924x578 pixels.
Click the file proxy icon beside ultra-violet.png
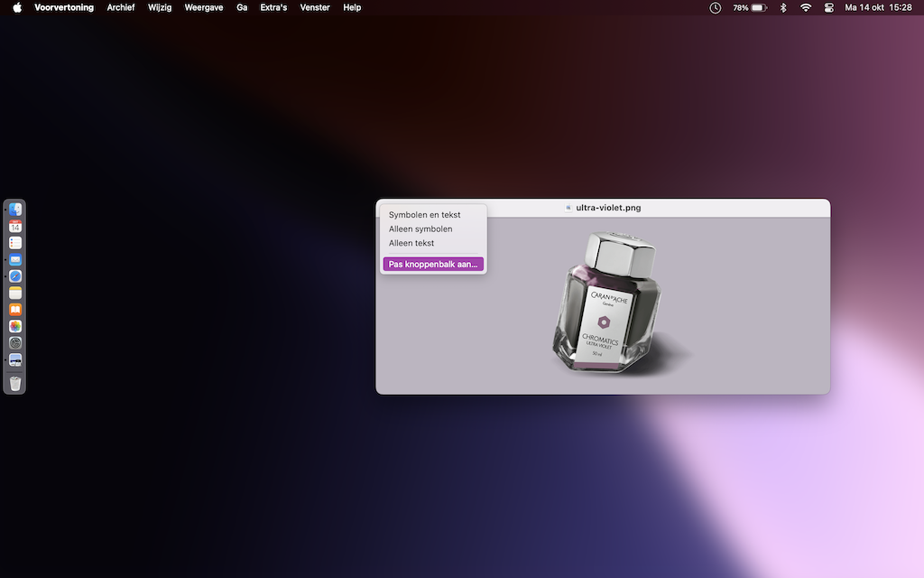(568, 208)
